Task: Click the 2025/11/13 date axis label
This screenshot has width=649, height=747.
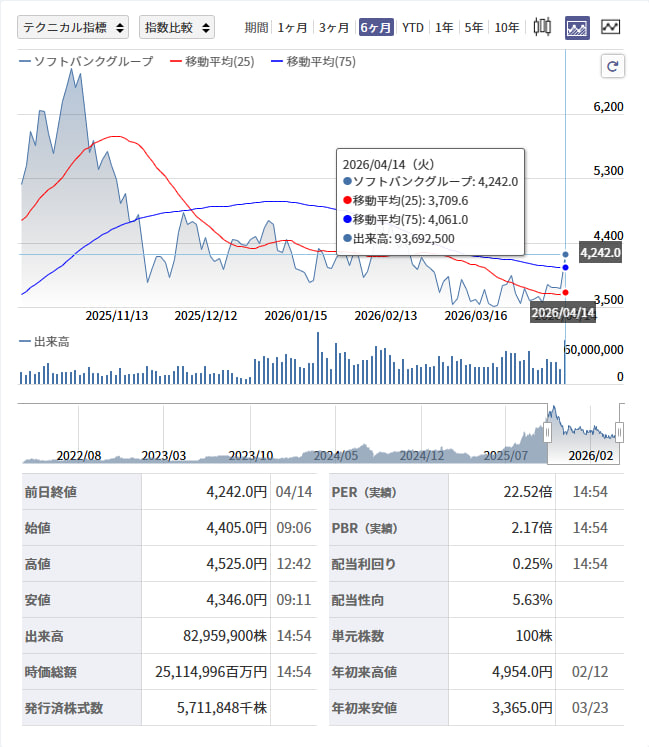Action: [117, 315]
